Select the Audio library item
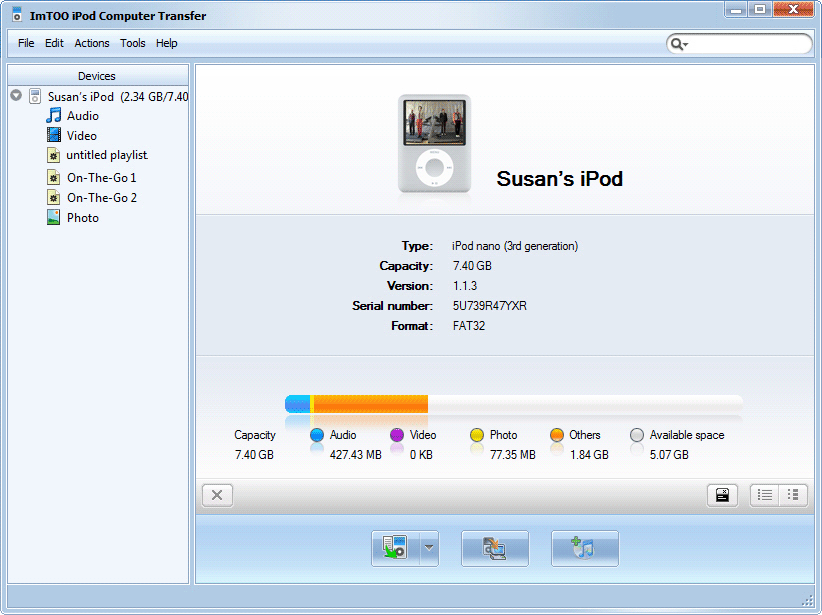Viewport: 822px width, 615px height. 83,116
